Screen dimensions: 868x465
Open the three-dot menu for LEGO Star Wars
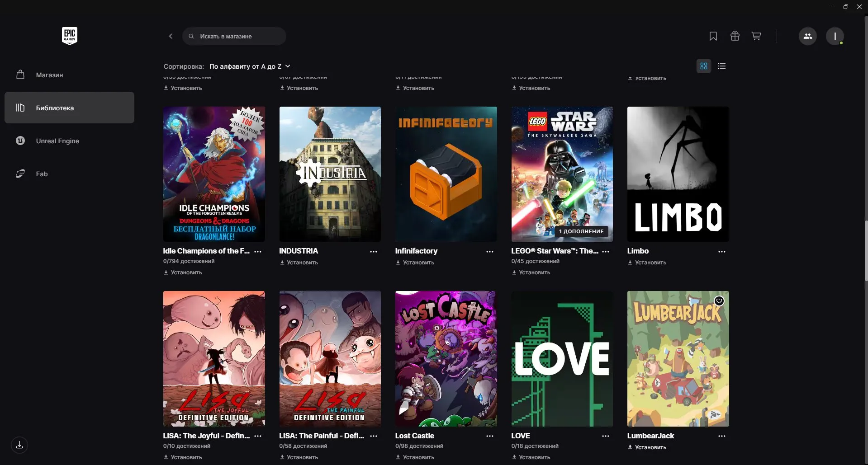click(606, 252)
